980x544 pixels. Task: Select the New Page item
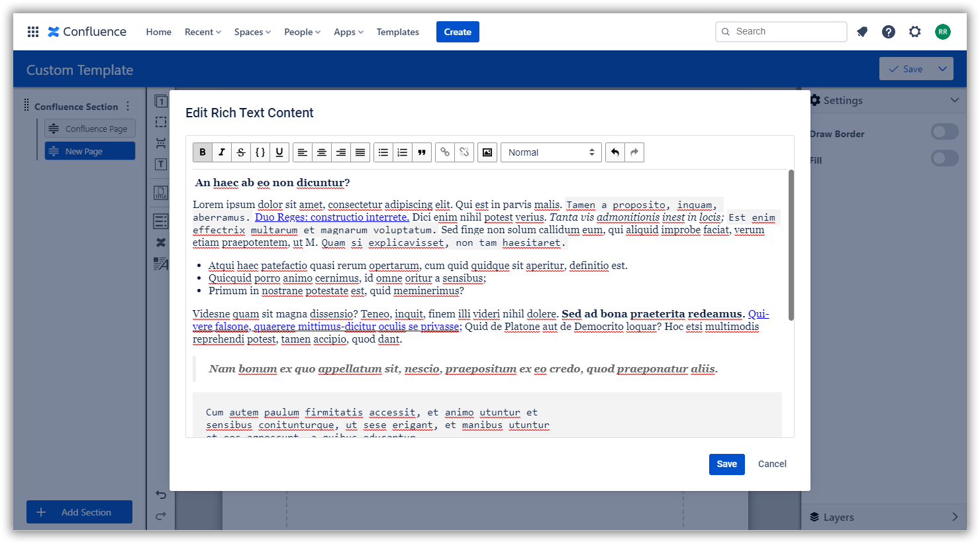[x=90, y=151]
